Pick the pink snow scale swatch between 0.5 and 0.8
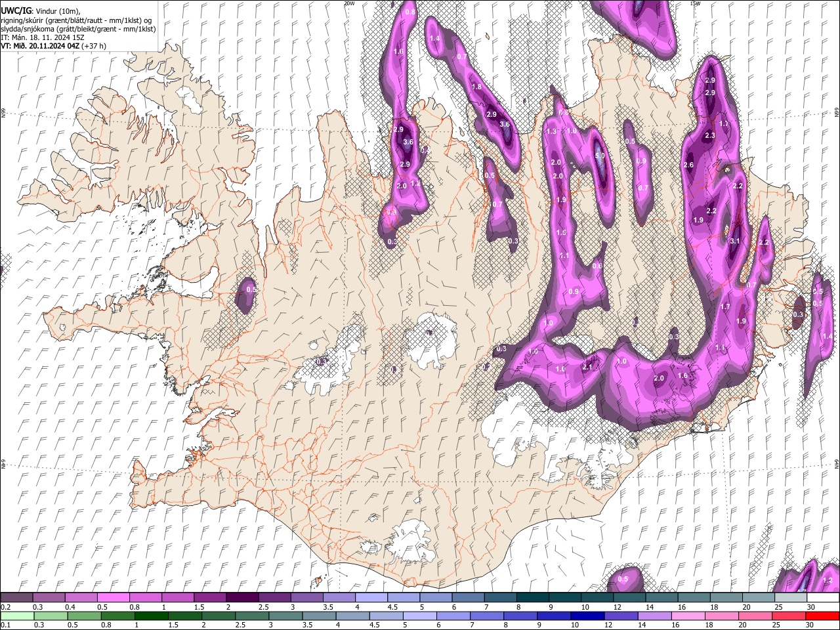The height and width of the screenshot is (630, 840). click(x=113, y=598)
